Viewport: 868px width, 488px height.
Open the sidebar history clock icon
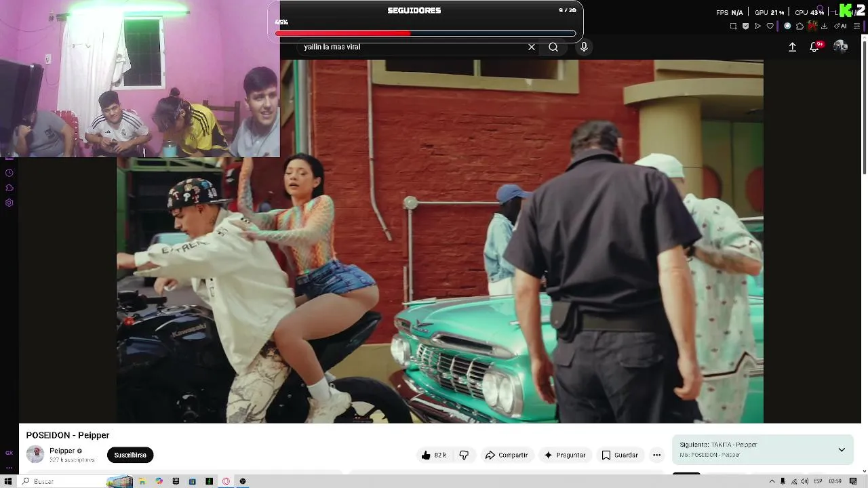point(9,173)
